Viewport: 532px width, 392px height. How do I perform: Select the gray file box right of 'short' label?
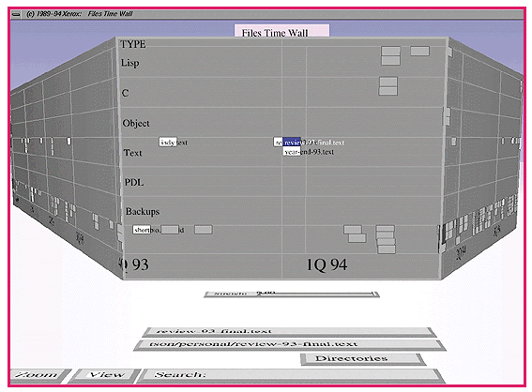tap(170, 230)
